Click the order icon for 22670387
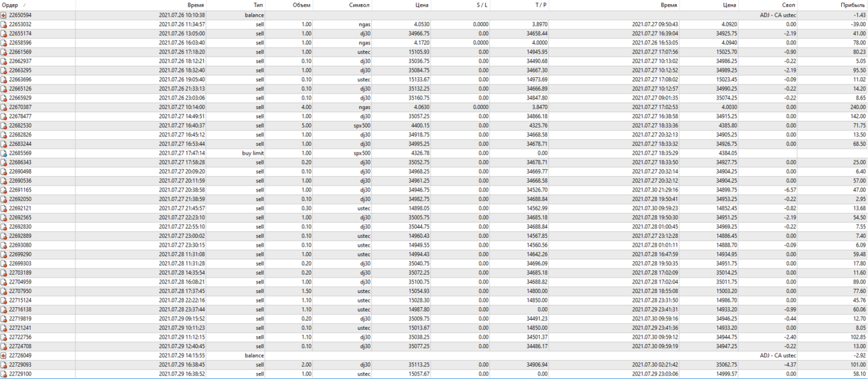 pos(3,107)
